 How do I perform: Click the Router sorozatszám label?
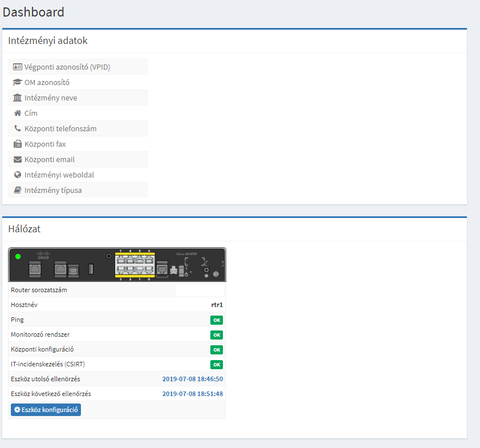click(x=39, y=290)
